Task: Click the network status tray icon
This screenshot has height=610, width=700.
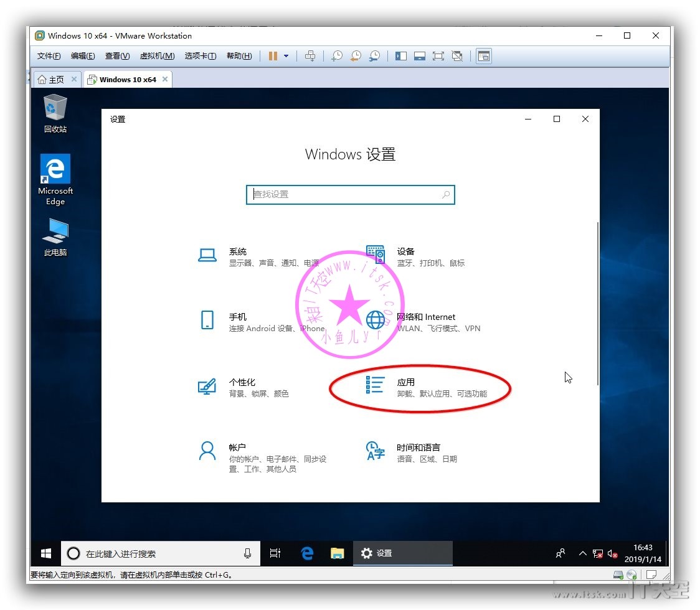Action: click(x=598, y=554)
